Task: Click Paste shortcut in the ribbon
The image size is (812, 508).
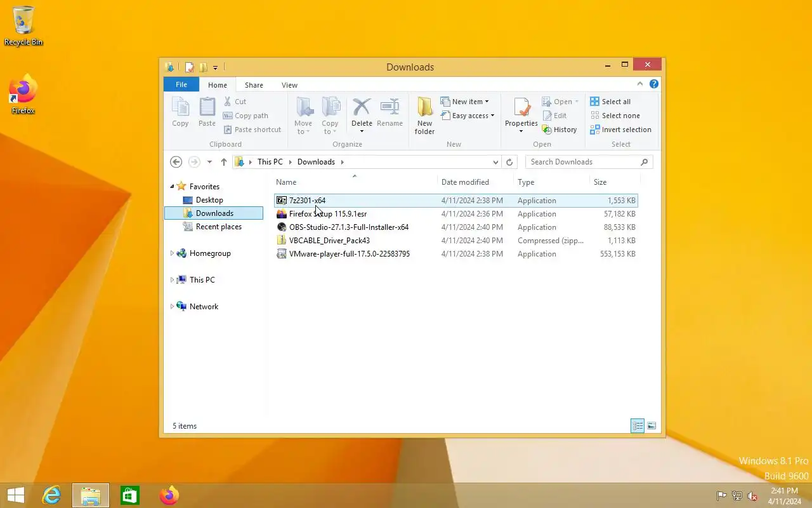Action: [252, 130]
